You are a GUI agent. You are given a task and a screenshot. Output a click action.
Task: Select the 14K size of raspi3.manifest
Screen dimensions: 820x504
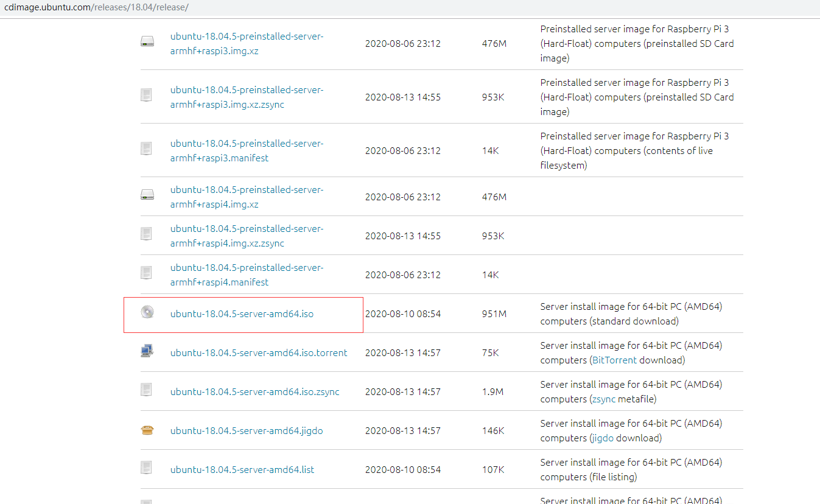click(x=491, y=151)
